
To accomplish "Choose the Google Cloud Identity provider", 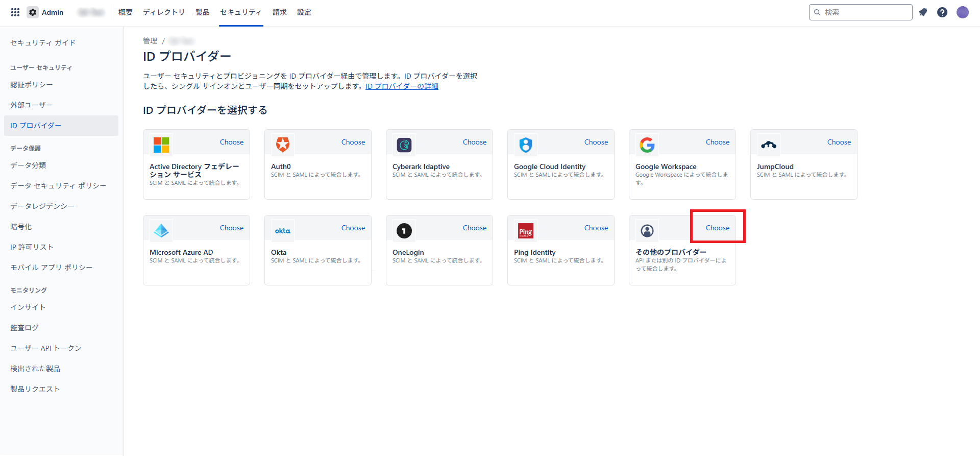I will pos(596,142).
